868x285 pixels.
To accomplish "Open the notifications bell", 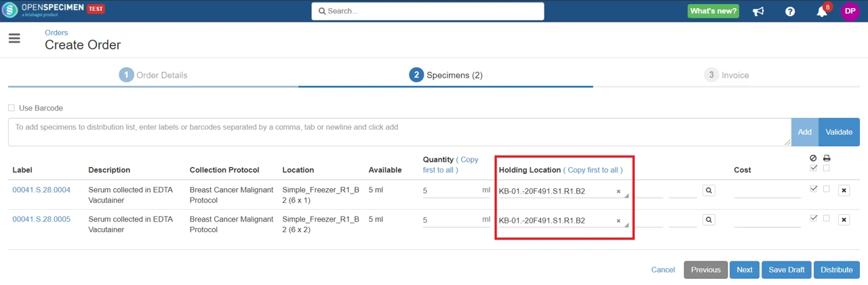I will click(821, 12).
